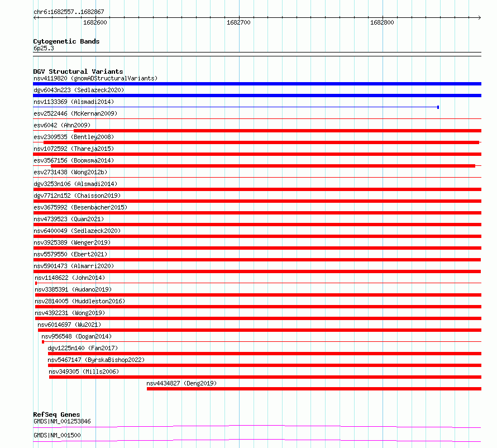
Task: Click the GMDS|NM_001500 gene label
Action: pos(57,435)
